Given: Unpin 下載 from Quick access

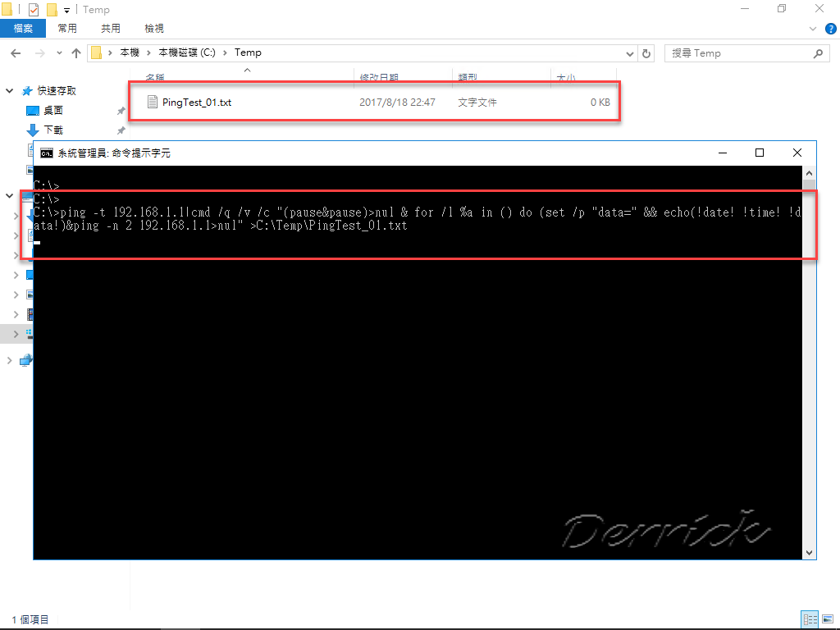Looking at the screenshot, I should click(121, 130).
